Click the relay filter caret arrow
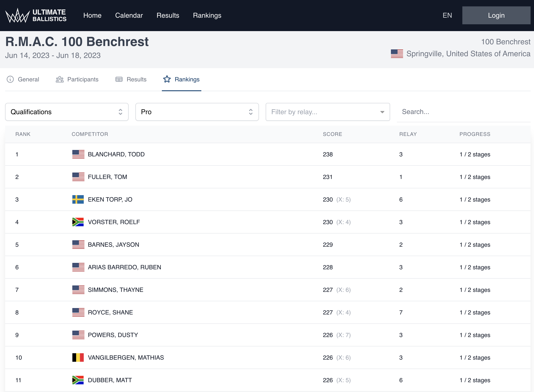 pyautogui.click(x=382, y=112)
